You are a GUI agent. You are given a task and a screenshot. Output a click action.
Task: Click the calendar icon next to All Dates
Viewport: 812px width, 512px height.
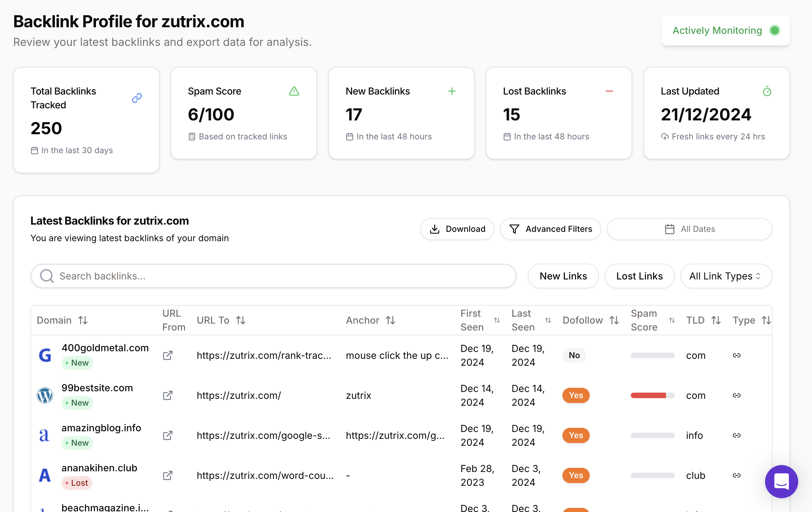(x=669, y=228)
